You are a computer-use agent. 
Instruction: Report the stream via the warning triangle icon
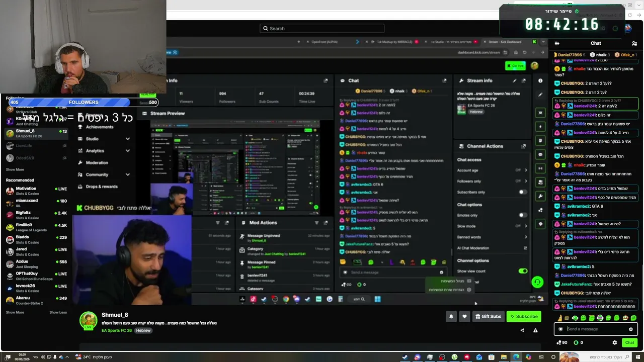pyautogui.click(x=535, y=330)
